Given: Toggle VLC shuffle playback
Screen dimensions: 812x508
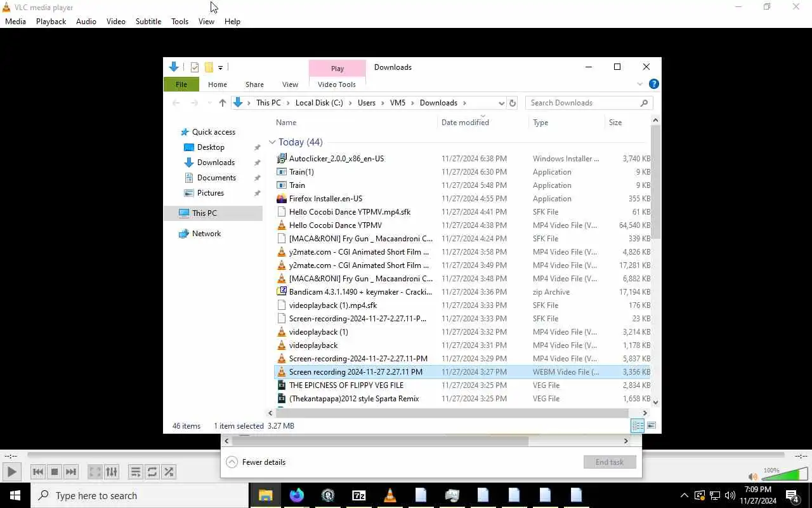Looking at the screenshot, I should (169, 472).
